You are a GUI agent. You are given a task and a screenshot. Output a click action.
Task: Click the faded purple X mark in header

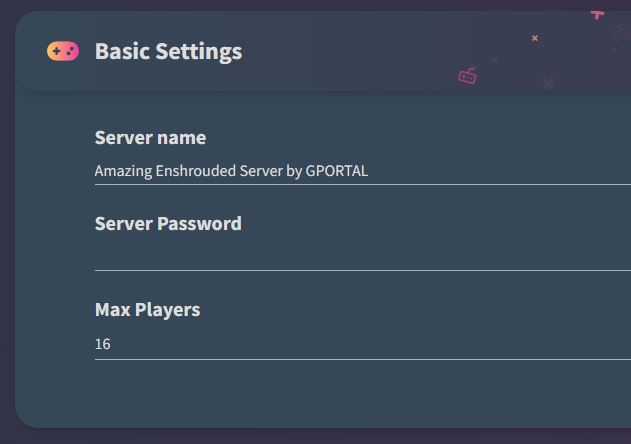(548, 84)
